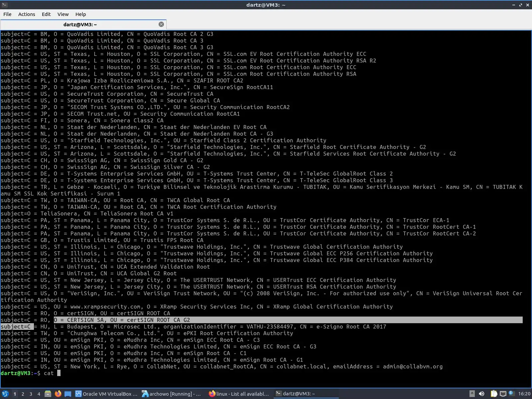
Task: Switch to workspace 2
Action: point(23,394)
